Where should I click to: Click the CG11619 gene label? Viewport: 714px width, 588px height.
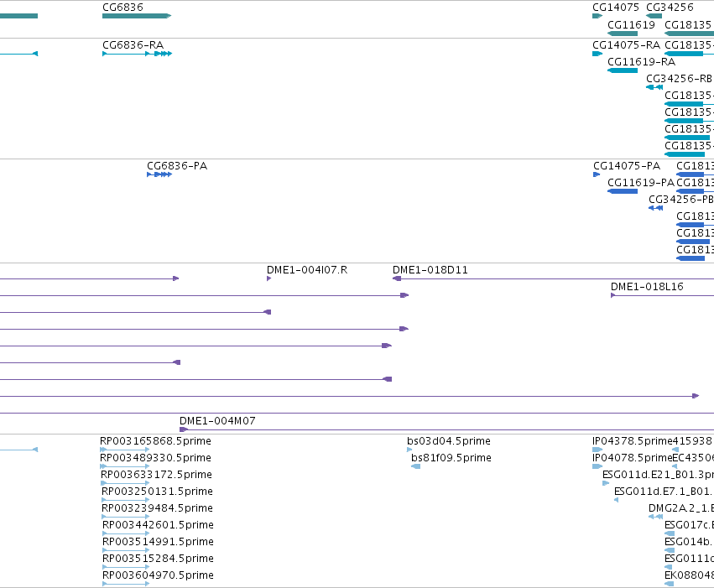[631, 24]
